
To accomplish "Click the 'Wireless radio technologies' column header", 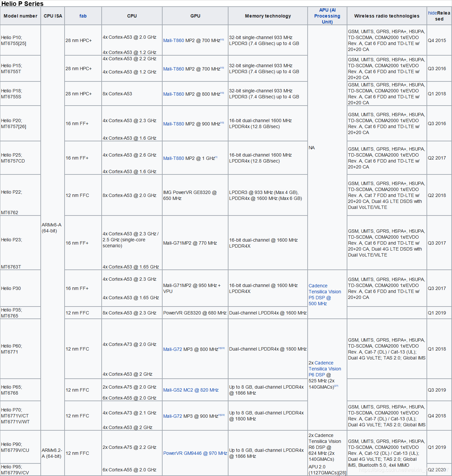I will pyautogui.click(x=387, y=16).
